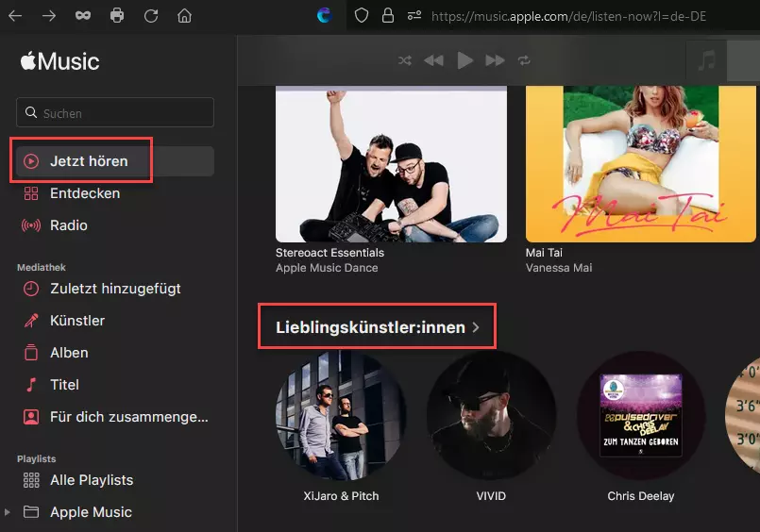Viewport: 760px width, 532px height.
Task: Click the album stack icon beside Alben
Action: pyautogui.click(x=31, y=352)
